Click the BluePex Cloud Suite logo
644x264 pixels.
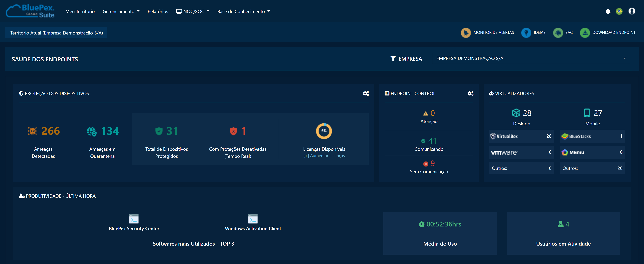pos(30,11)
